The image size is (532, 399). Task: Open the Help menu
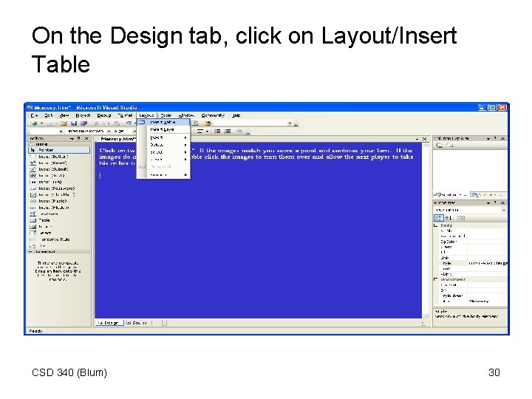tap(236, 115)
